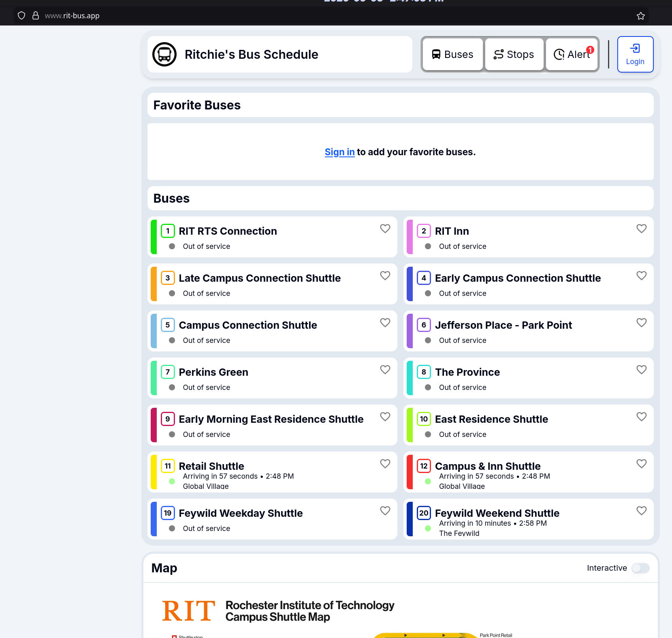Click 'The Feywild' stop text

[459, 533]
